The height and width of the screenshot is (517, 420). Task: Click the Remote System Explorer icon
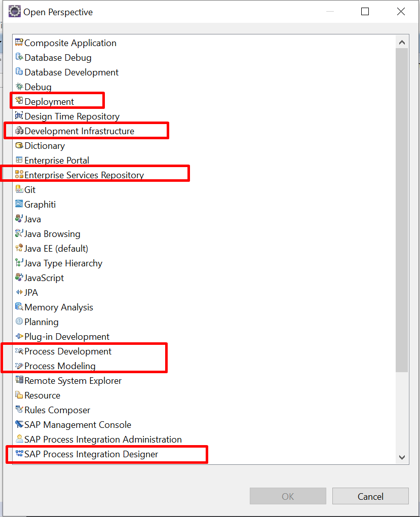coord(19,380)
